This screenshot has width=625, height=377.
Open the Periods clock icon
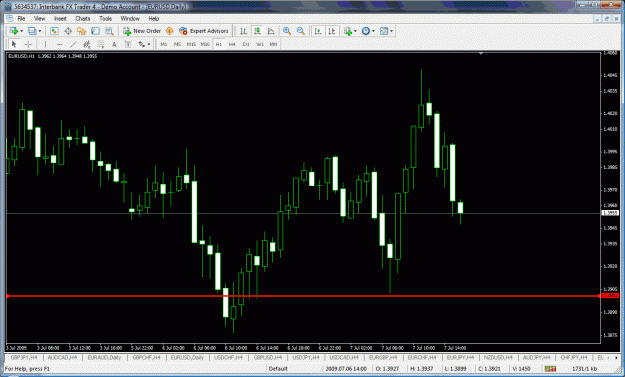pyautogui.click(x=366, y=31)
